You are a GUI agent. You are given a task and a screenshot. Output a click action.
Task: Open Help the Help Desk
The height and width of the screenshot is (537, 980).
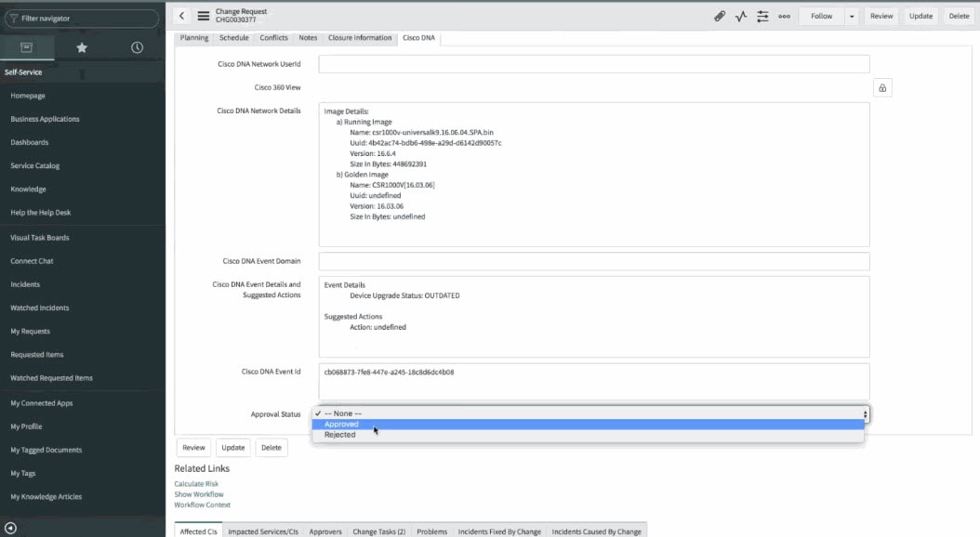coord(41,213)
